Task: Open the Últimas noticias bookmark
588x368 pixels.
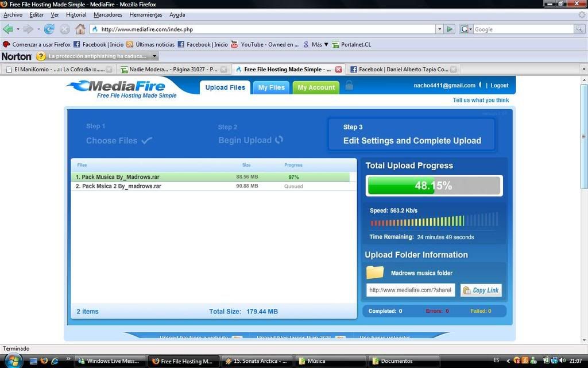Action: click(x=150, y=44)
